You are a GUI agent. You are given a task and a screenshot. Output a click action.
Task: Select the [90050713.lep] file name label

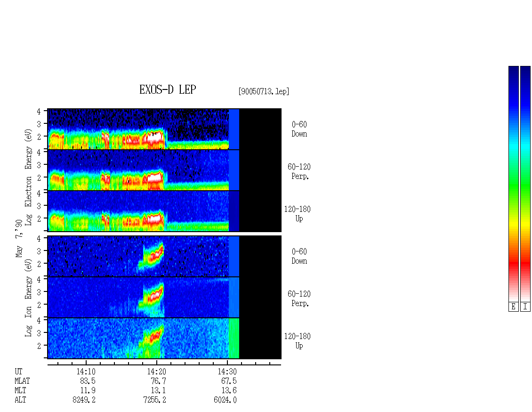(x=264, y=91)
